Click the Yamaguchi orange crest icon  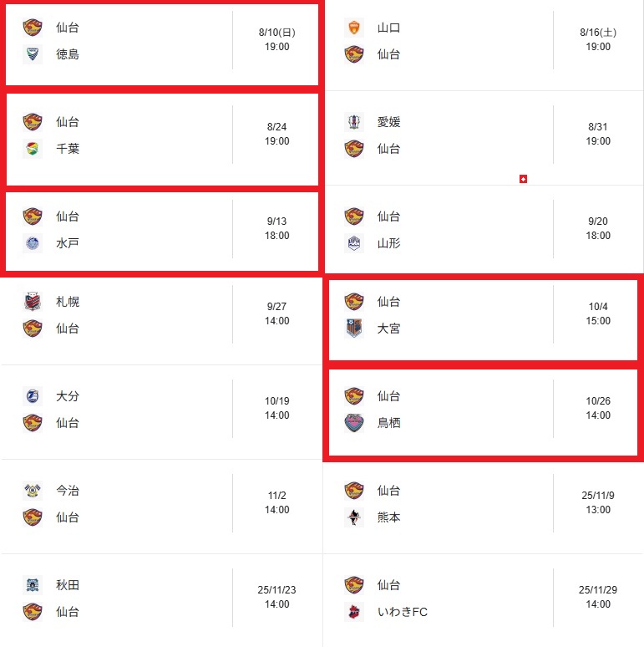click(354, 28)
